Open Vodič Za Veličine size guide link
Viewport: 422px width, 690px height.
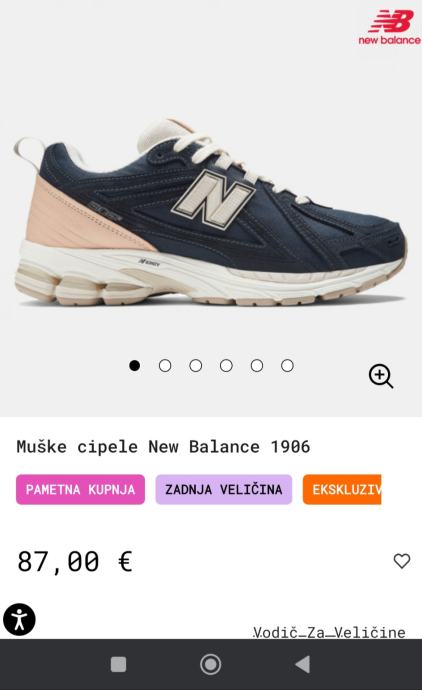[x=329, y=632]
